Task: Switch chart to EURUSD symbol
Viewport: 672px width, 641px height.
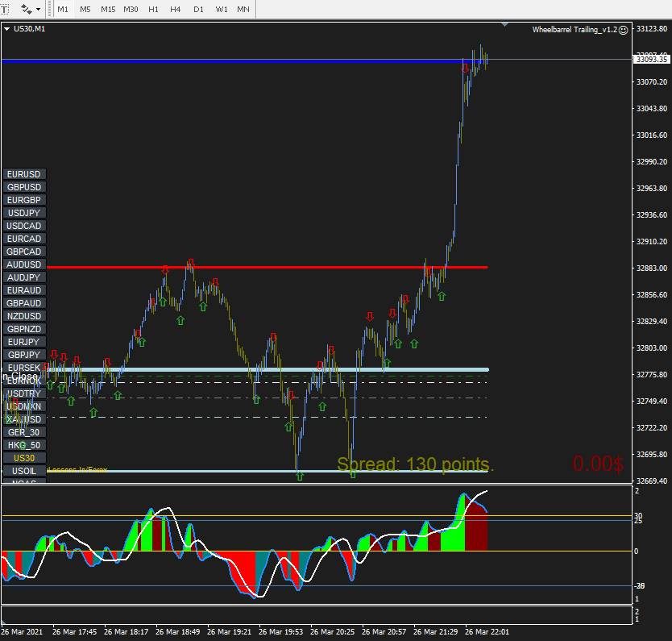Action: pos(24,174)
